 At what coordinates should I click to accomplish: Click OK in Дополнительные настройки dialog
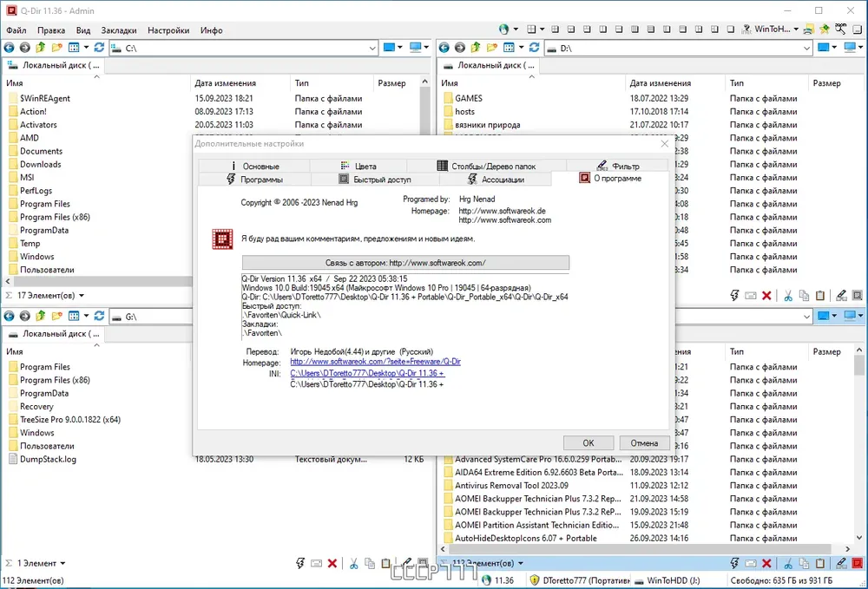coord(589,443)
